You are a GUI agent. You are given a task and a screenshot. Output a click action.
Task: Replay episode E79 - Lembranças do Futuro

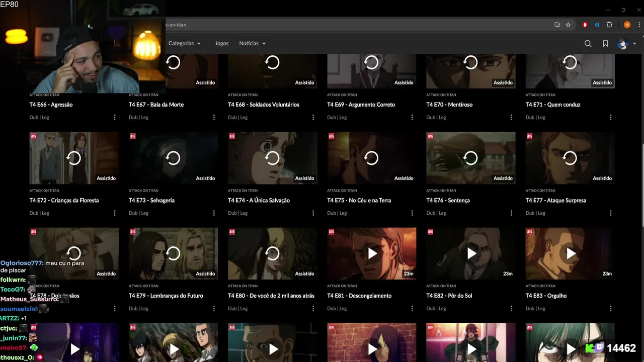click(173, 253)
